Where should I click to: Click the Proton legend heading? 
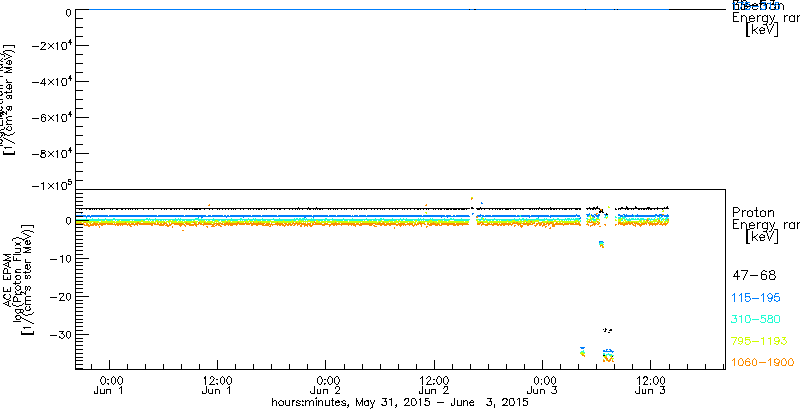pyautogui.click(x=754, y=213)
